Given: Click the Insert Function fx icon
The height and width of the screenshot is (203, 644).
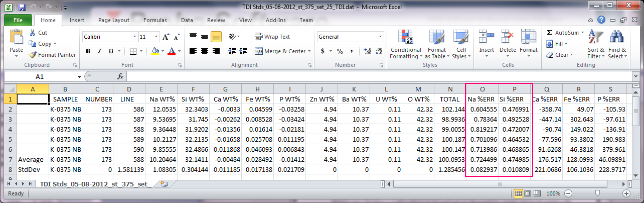Looking at the screenshot, I should pos(120,76).
